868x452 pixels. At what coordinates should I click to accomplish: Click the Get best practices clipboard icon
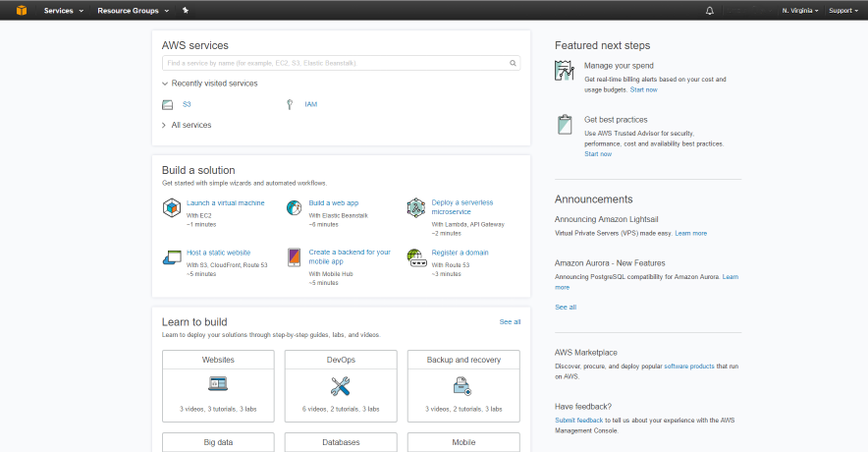click(565, 125)
